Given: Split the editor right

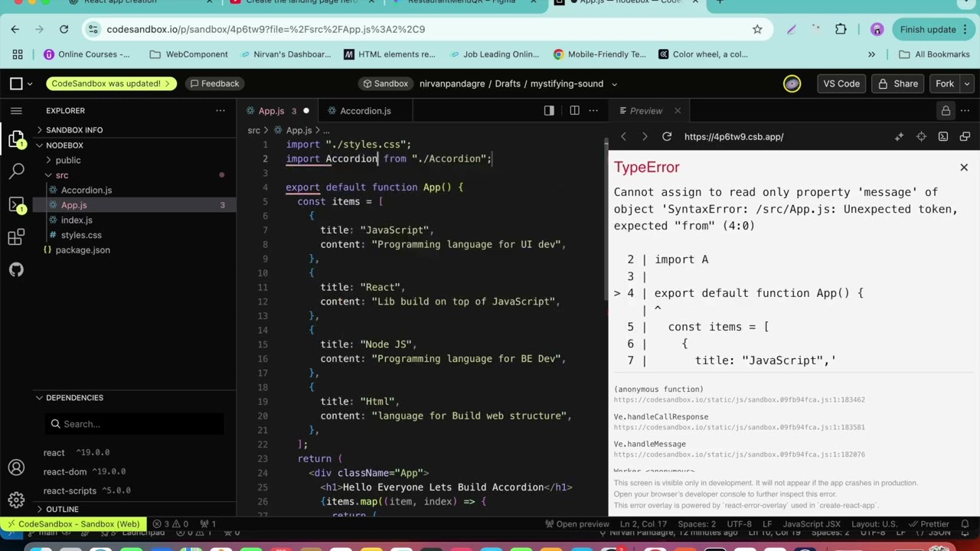Looking at the screenshot, I should (574, 111).
